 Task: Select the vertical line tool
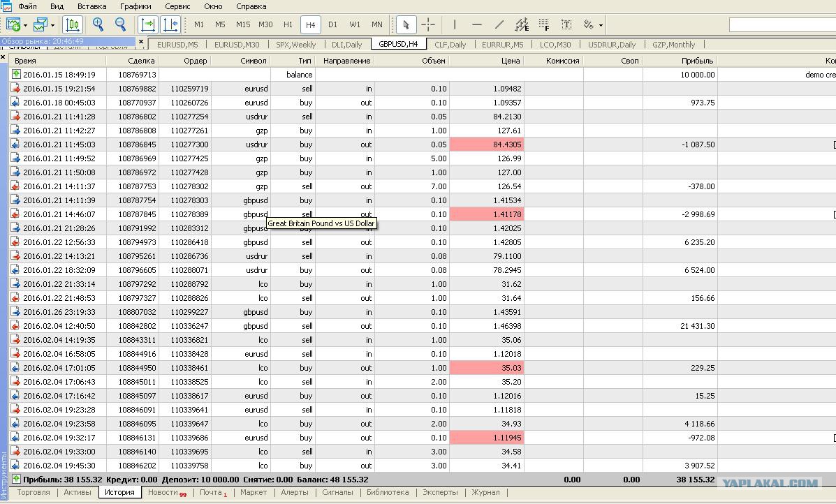click(454, 24)
